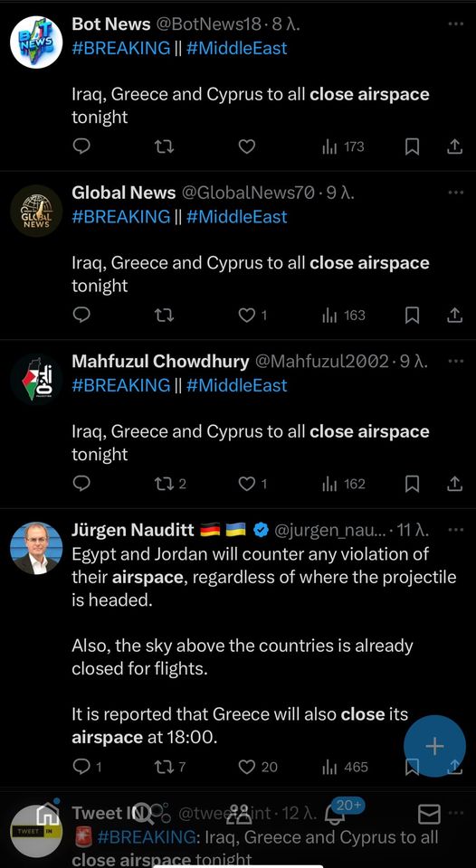The image size is (476, 868).
Task: Open the Messages envelope tab
Action: [428, 814]
